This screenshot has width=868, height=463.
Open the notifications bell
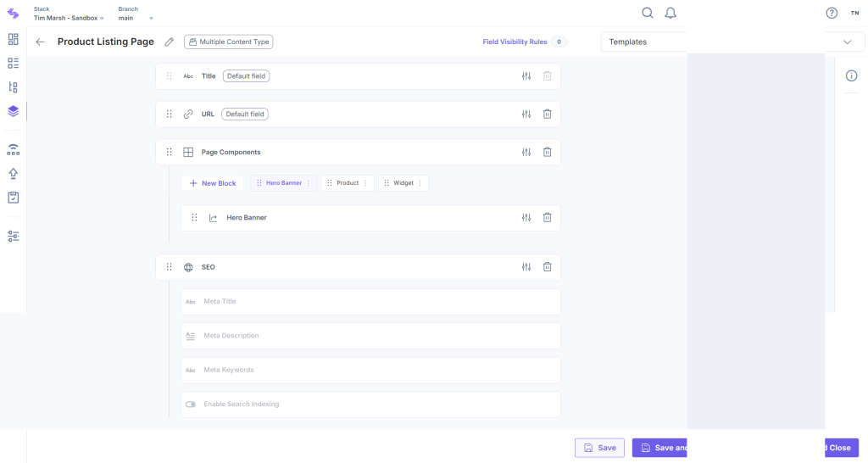[670, 13]
